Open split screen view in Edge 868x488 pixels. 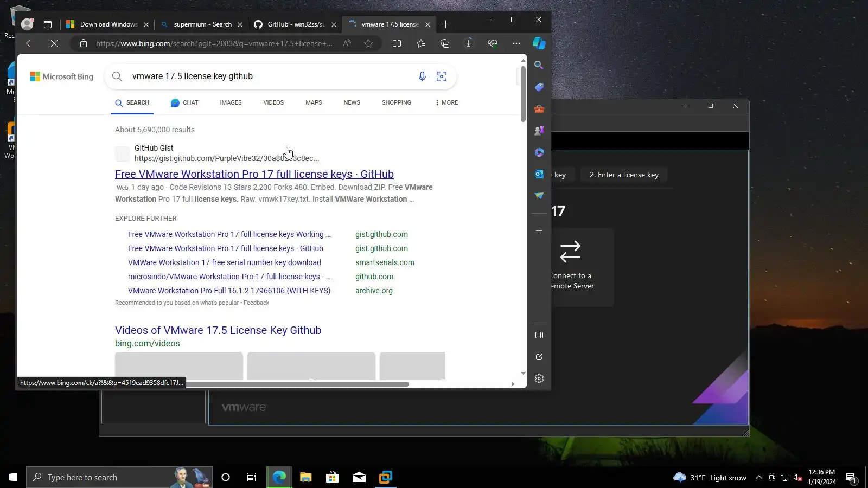click(397, 43)
